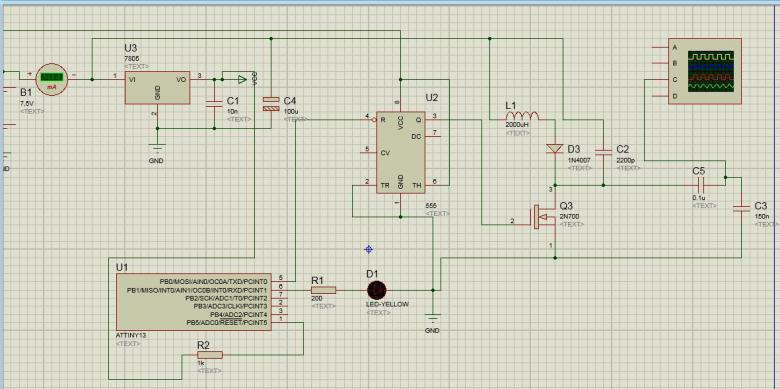Select the GND terminal below D1
The image size is (780, 389).
pos(433,318)
